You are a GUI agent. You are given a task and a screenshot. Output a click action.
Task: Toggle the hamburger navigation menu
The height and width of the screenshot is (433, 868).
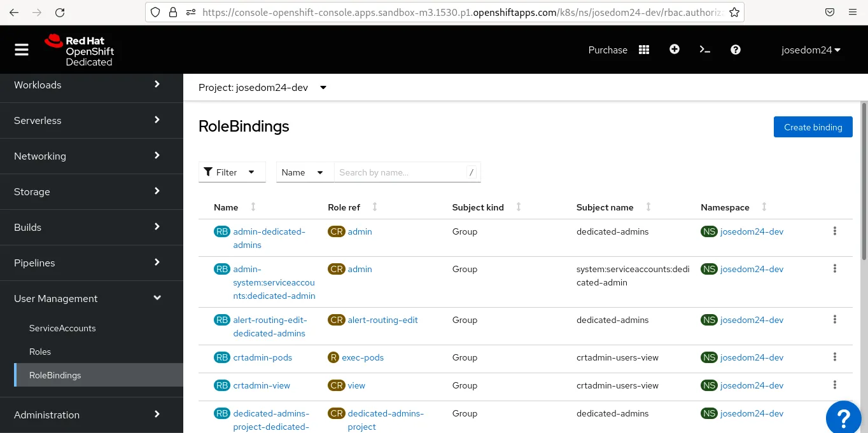pos(22,50)
